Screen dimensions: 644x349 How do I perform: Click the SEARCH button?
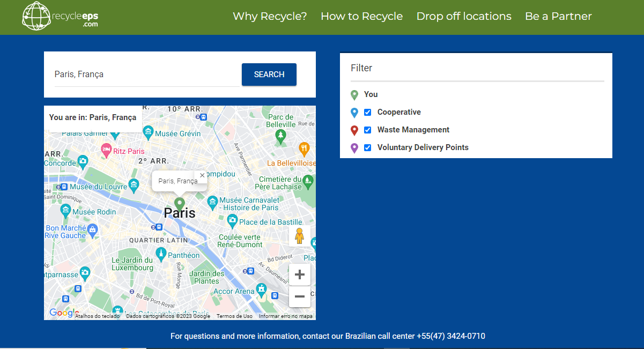click(x=269, y=75)
